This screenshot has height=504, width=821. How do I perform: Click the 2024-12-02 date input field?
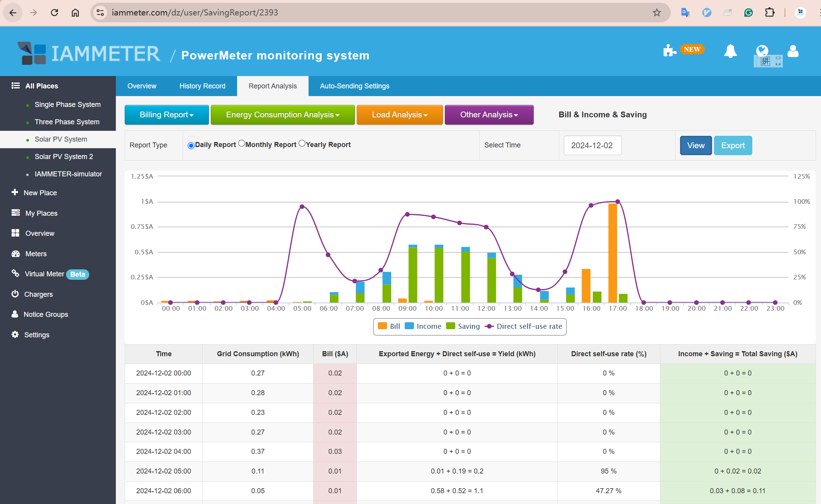pyautogui.click(x=592, y=145)
